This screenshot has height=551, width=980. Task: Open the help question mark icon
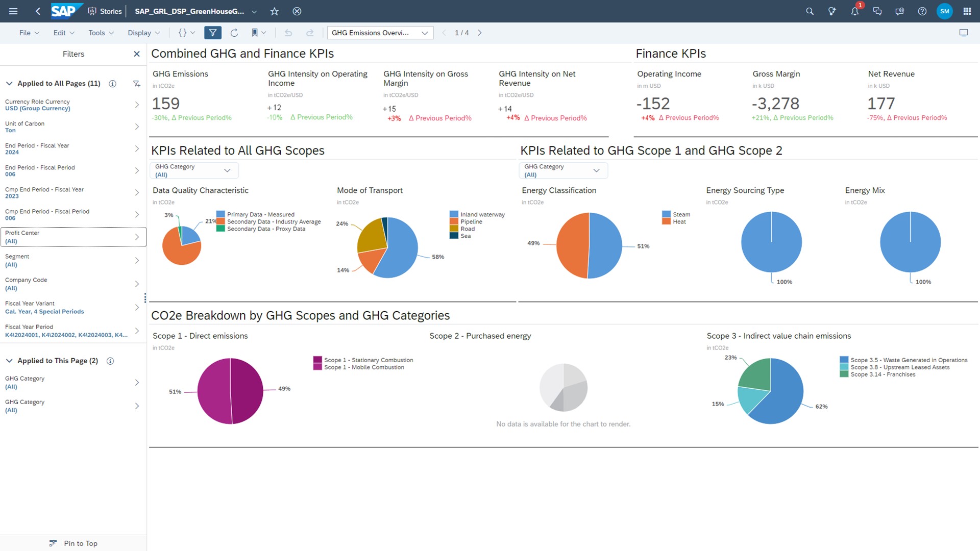pyautogui.click(x=922, y=11)
